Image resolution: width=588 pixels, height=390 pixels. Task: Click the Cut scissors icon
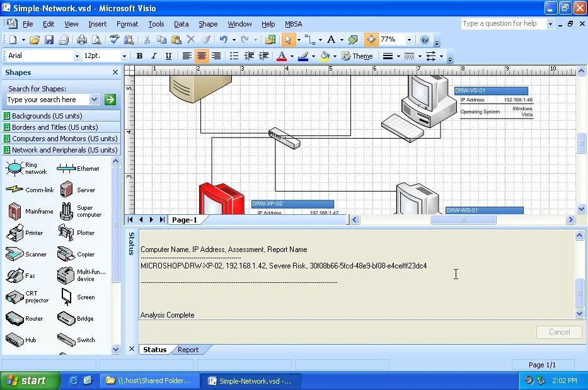pyautogui.click(x=147, y=40)
